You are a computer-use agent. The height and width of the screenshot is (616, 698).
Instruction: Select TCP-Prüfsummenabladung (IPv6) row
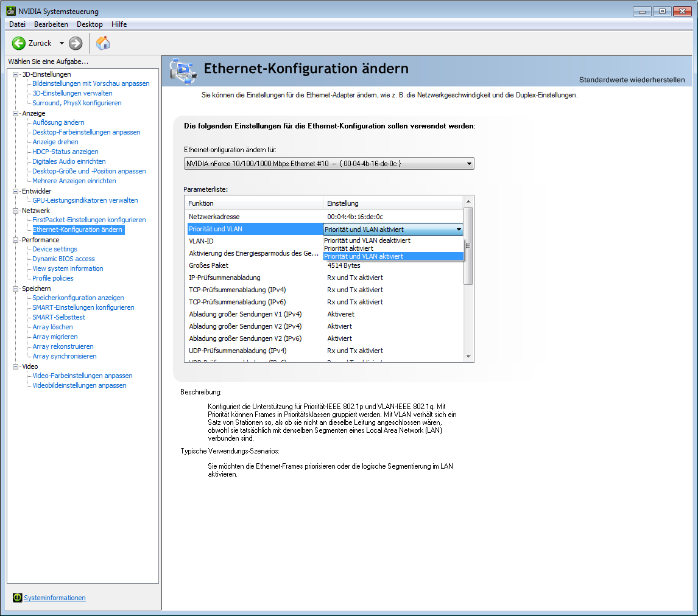[x=325, y=302]
